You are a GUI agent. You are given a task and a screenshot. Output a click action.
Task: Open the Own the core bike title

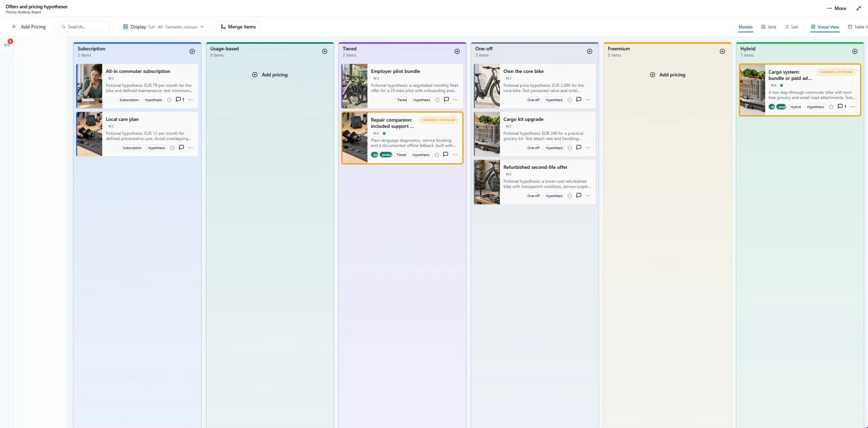point(524,71)
